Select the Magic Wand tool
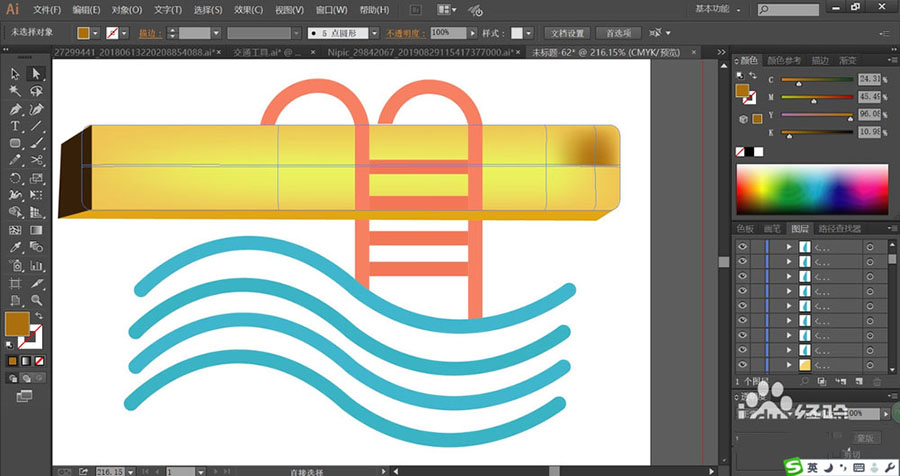This screenshot has width=900, height=476. 16,91
